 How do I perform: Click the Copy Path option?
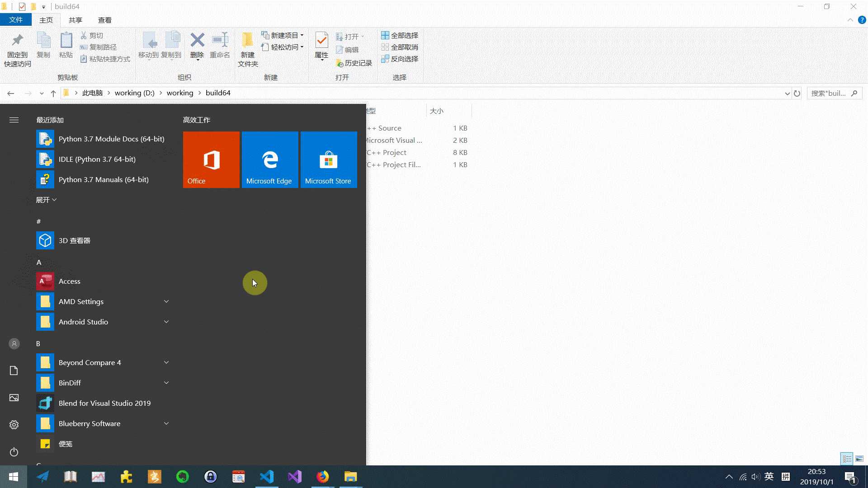[x=99, y=47]
